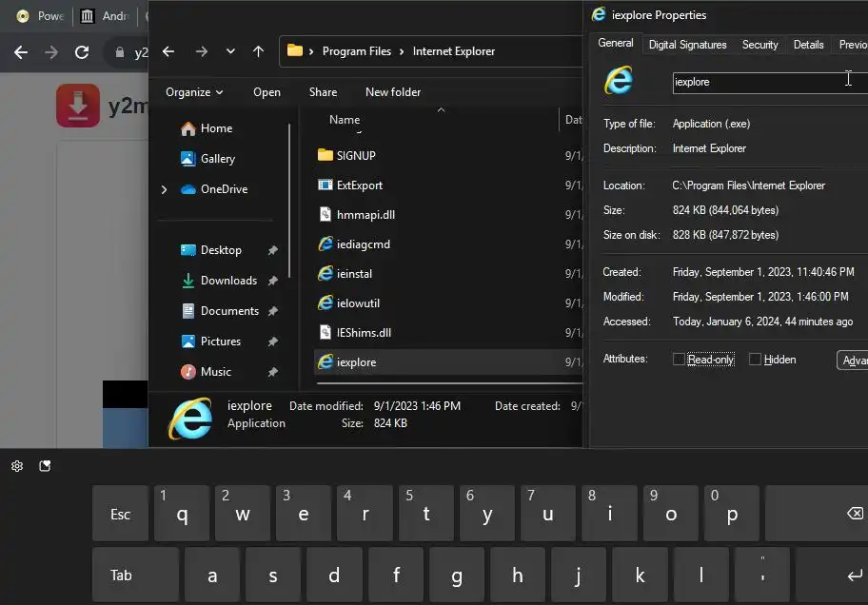Click the folder icon in address bar

(295, 51)
